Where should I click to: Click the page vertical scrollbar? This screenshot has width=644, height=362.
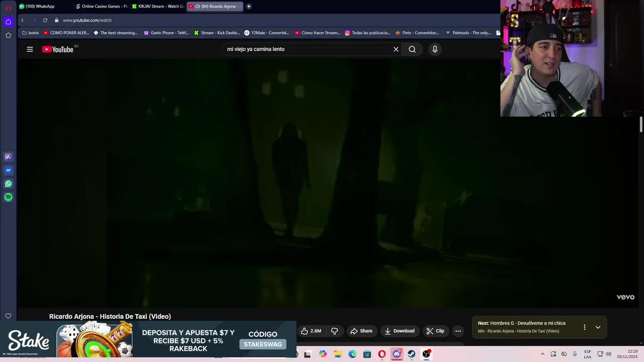[x=641, y=125]
